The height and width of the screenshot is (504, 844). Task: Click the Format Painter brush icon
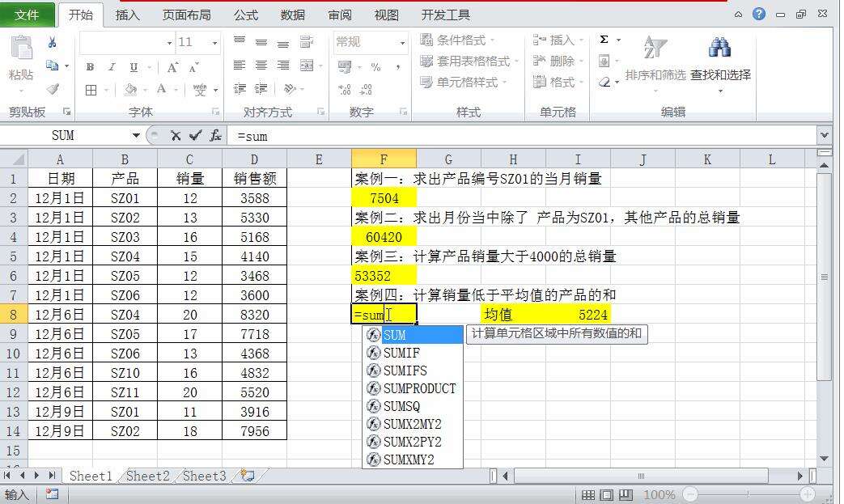tap(53, 89)
